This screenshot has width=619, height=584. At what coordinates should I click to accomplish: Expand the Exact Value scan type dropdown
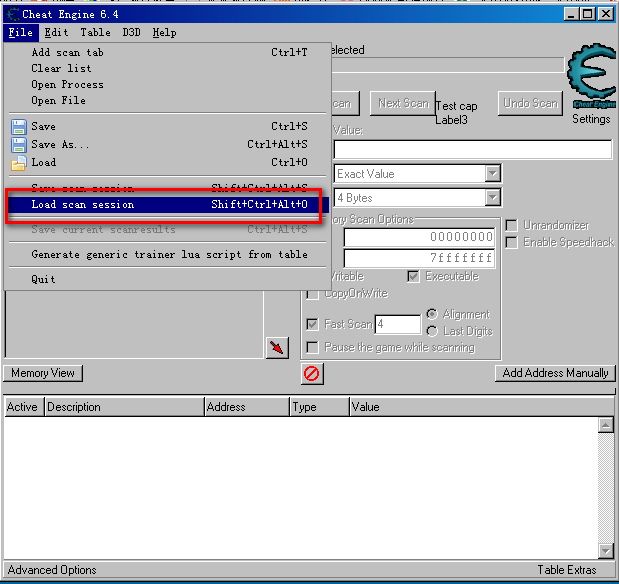point(492,174)
